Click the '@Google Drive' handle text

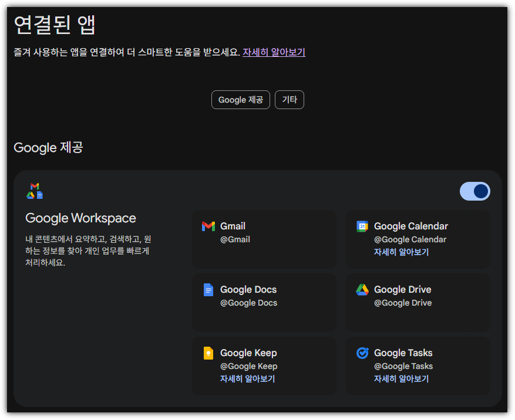tap(403, 303)
